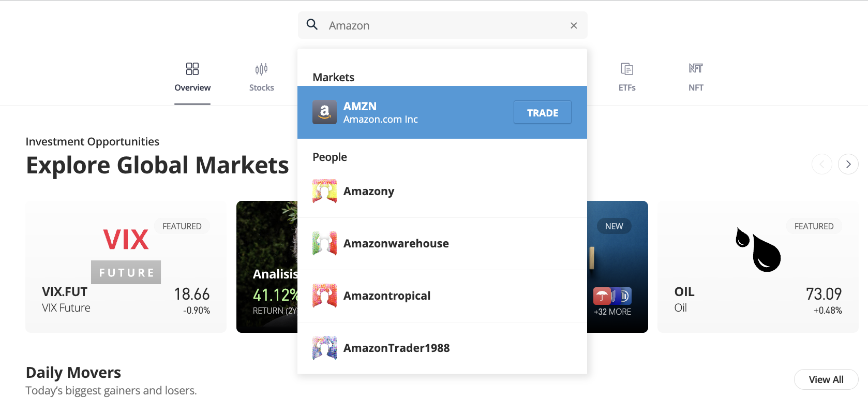Screen dimensions: 868x412
Task: Click the 18.66 VIX price
Action: coord(192,294)
